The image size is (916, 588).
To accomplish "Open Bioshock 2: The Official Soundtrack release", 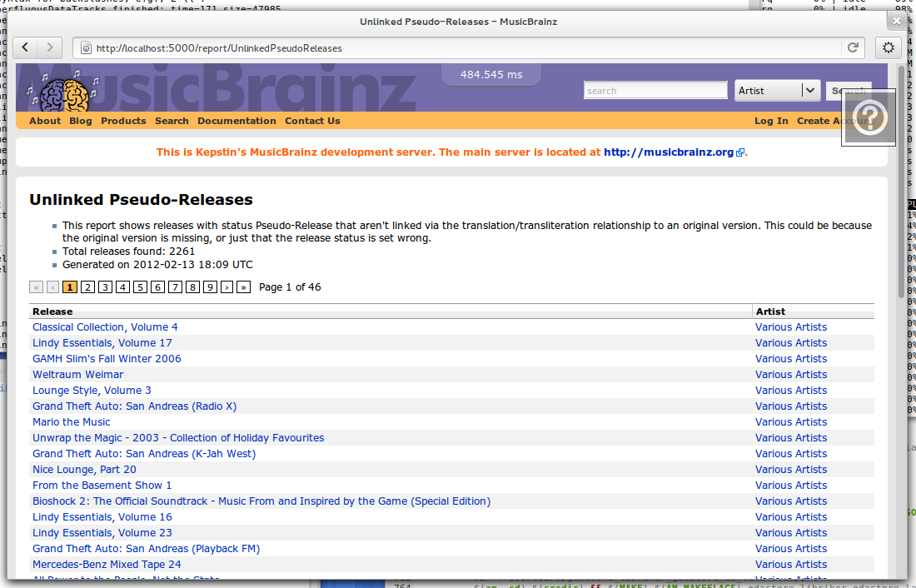I will pyautogui.click(x=261, y=501).
